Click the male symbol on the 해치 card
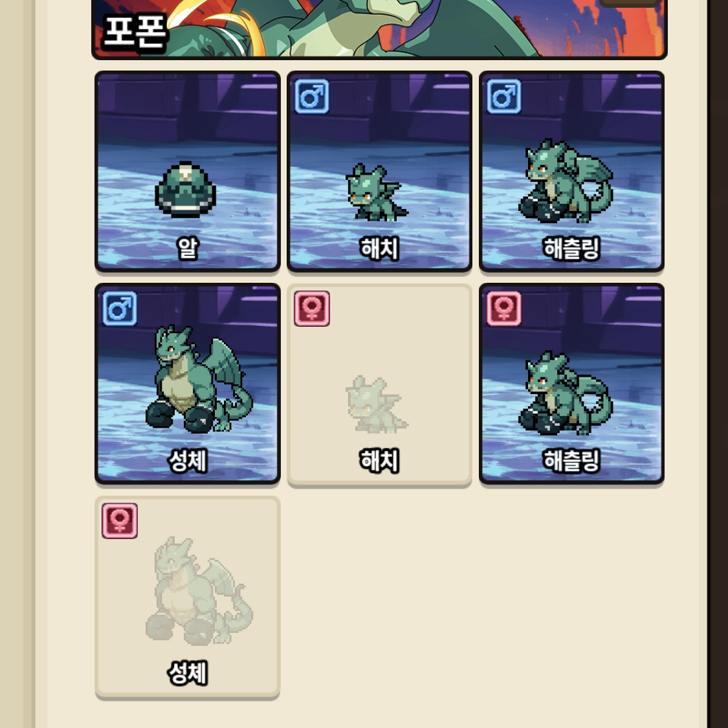 point(312,97)
